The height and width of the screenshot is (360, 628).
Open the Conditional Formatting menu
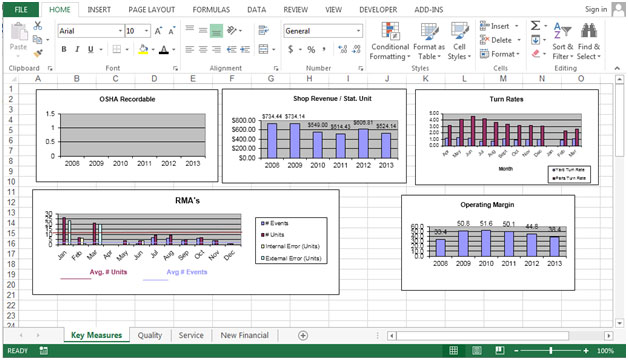(x=390, y=41)
